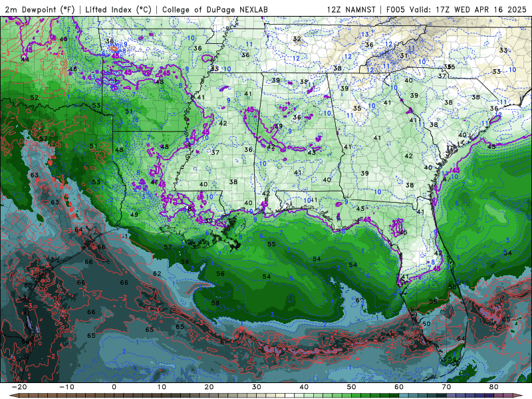This screenshot has width=532, height=399.
Task: Click the black "32" dewpoint value on the map
Action: coord(297,39)
